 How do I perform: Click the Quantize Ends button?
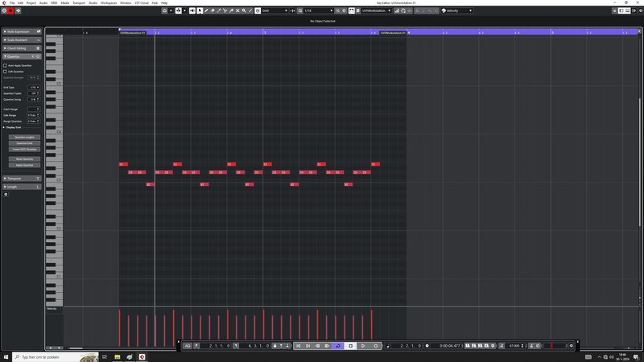24,143
